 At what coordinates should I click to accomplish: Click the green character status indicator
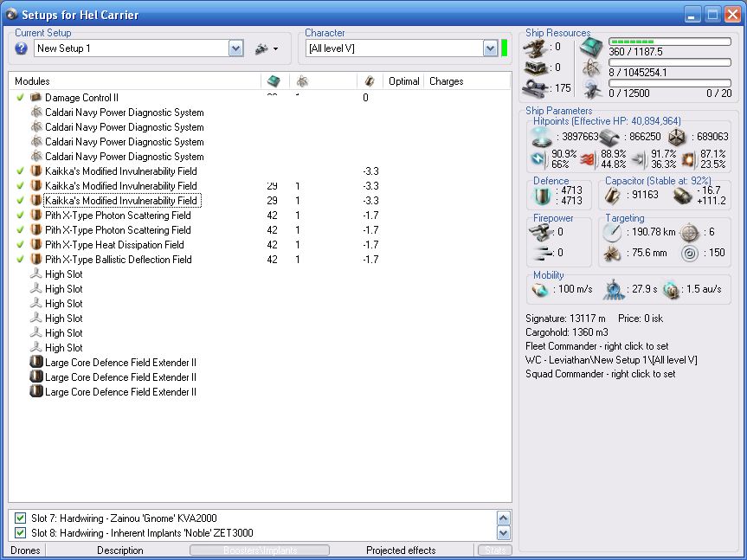coord(505,48)
